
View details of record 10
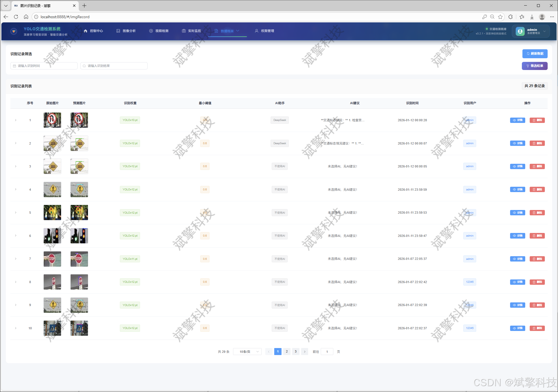coord(517,328)
